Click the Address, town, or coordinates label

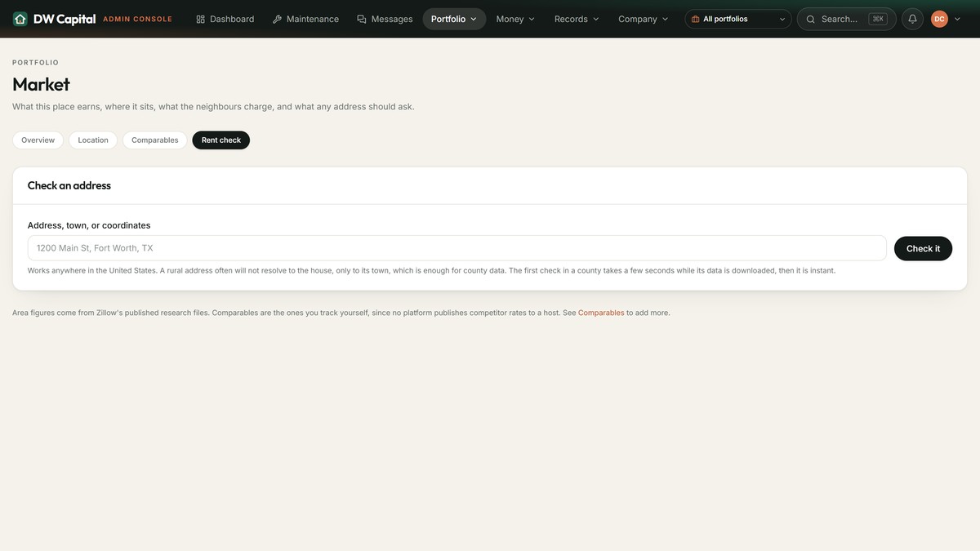pos(89,225)
